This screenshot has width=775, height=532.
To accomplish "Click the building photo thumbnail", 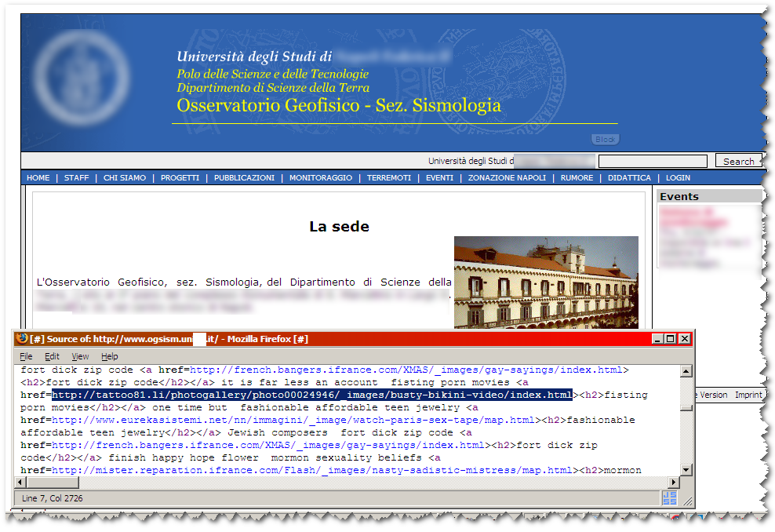I will pyautogui.click(x=546, y=282).
